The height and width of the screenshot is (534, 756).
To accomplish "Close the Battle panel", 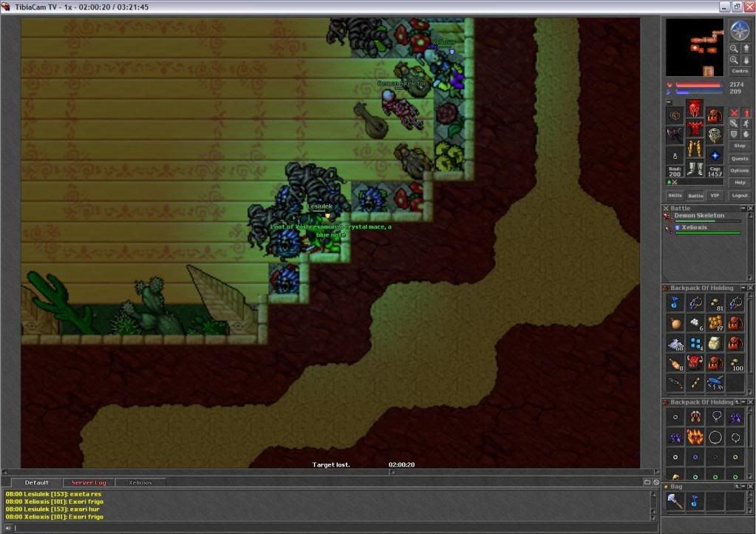I will click(750, 209).
